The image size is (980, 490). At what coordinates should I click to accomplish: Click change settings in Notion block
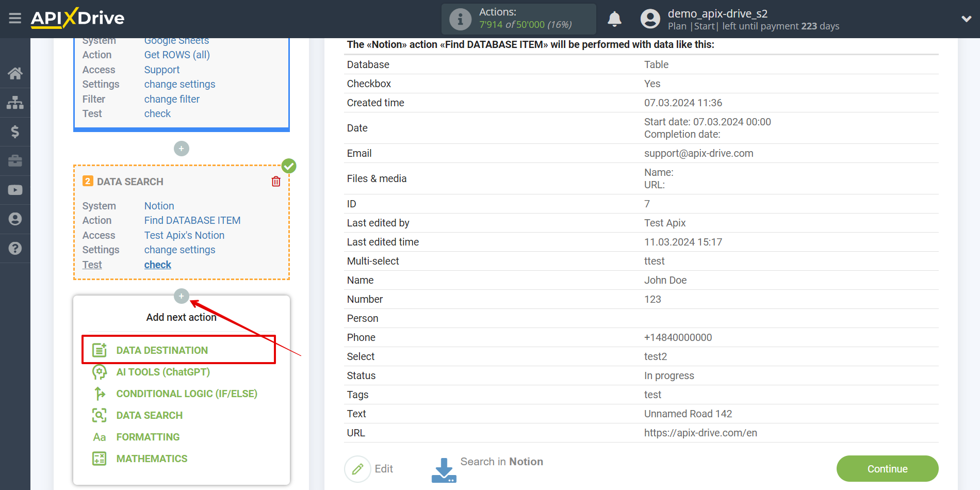[179, 250]
